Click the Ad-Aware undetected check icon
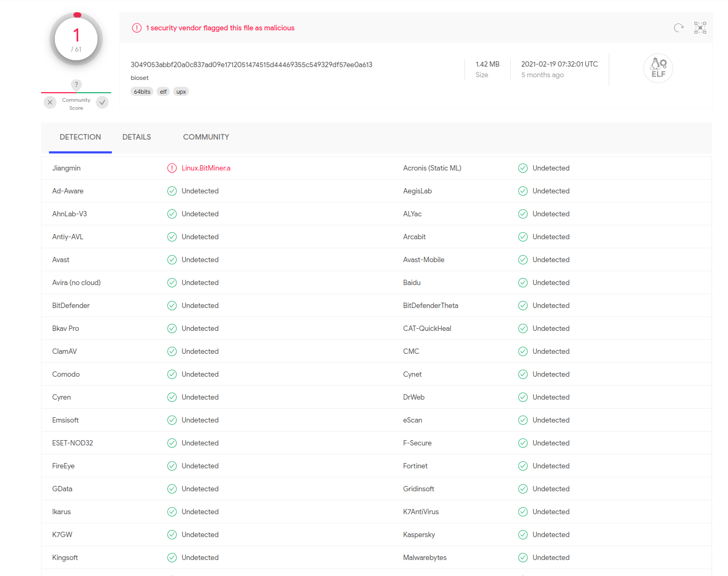 coord(172,191)
